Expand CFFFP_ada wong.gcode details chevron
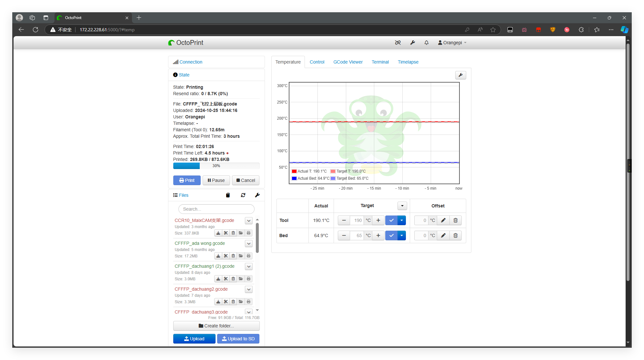 pyautogui.click(x=248, y=244)
